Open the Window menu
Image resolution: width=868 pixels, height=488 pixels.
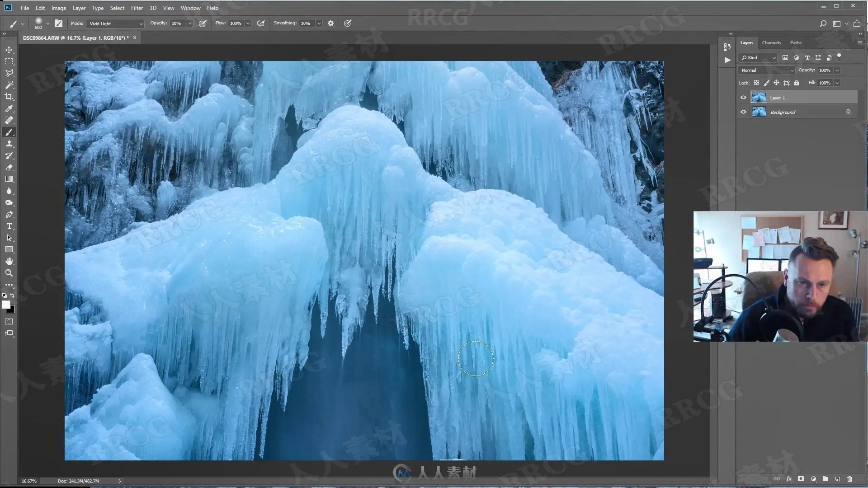pos(191,8)
